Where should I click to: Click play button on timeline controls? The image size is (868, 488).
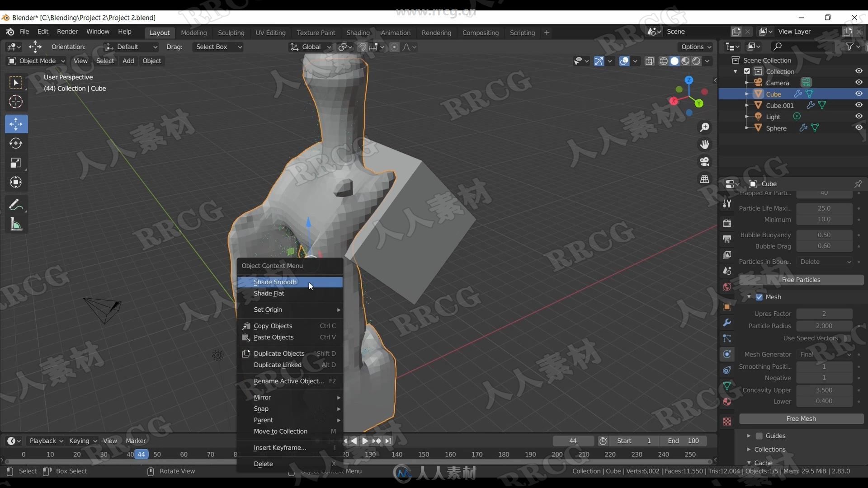point(365,441)
